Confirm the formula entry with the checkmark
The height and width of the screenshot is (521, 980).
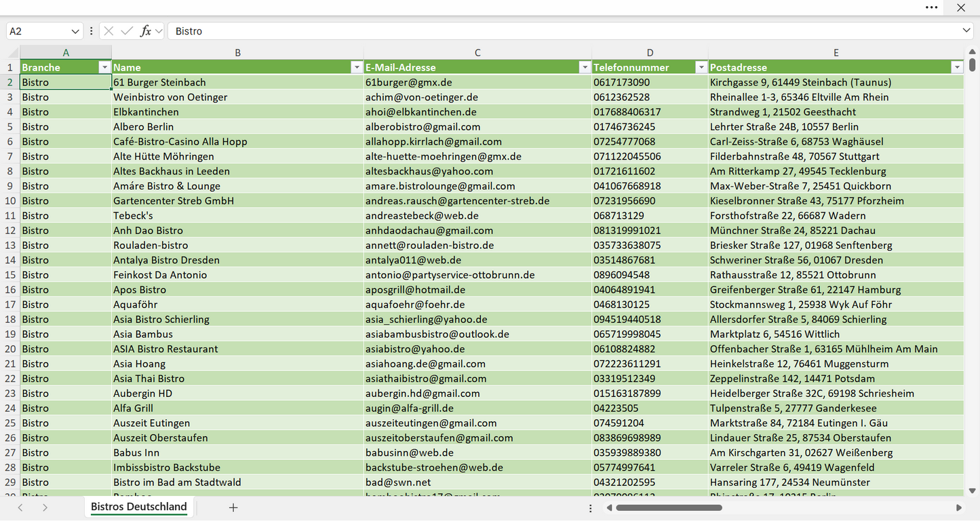point(127,31)
